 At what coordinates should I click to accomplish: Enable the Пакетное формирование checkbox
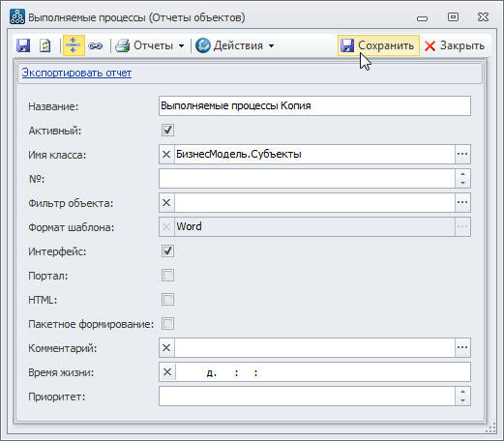(167, 323)
